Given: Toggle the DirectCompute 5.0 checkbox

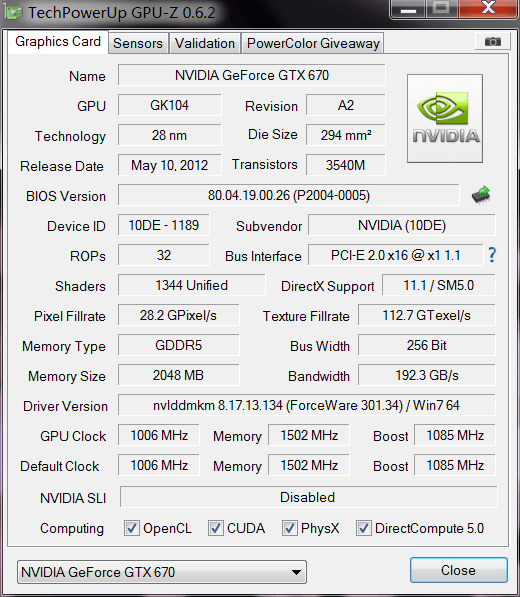Looking at the screenshot, I should [x=363, y=528].
